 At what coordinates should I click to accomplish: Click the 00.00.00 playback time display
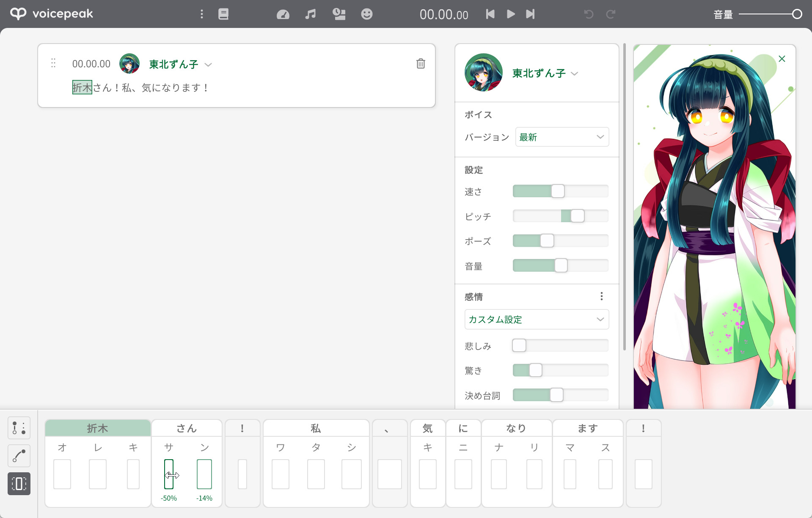pos(444,14)
